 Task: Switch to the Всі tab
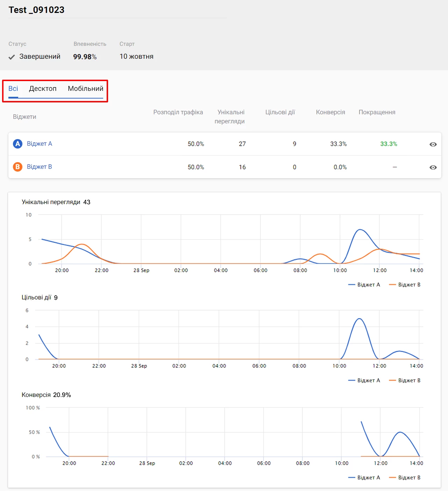tap(13, 89)
